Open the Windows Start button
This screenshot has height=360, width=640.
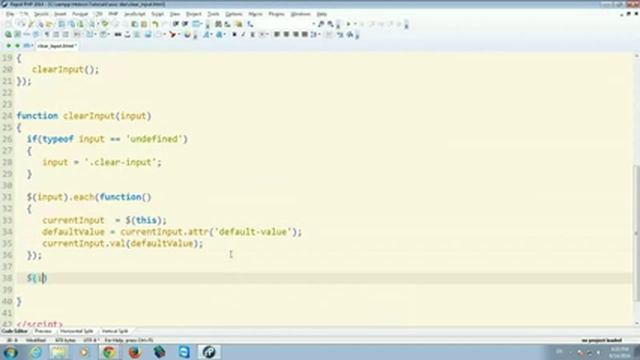tap(10, 352)
